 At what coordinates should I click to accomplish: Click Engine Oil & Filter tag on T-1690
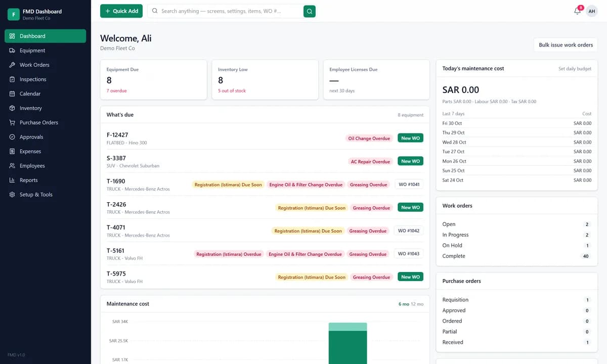coord(306,185)
